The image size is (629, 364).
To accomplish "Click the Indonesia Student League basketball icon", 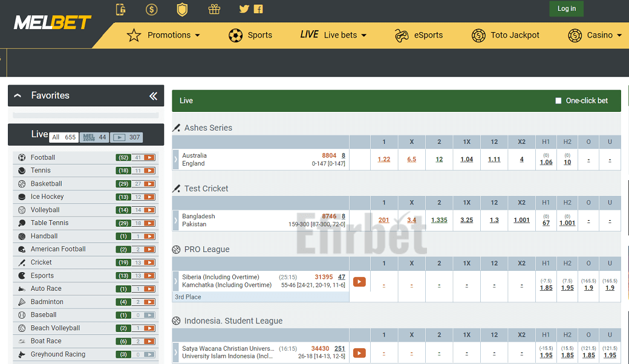I will pyautogui.click(x=176, y=320).
